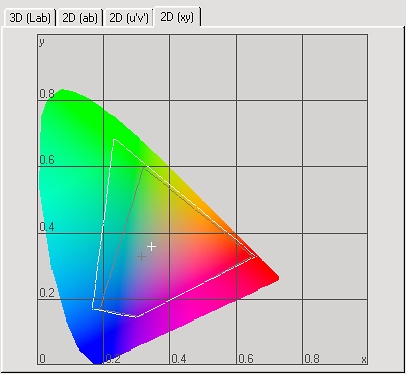Switch to the 3D (Lab) tab
406x374 pixels.
[30, 18]
